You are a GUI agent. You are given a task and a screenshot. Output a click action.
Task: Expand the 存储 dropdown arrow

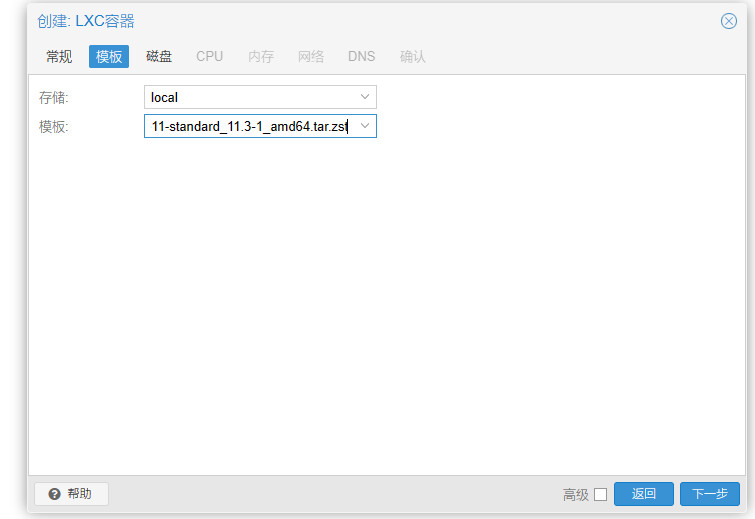pyautogui.click(x=365, y=97)
